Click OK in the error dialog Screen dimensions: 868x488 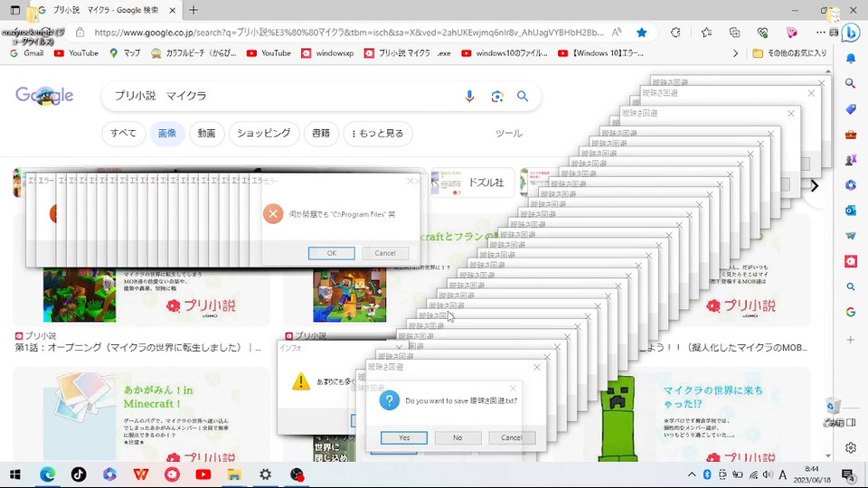click(332, 253)
